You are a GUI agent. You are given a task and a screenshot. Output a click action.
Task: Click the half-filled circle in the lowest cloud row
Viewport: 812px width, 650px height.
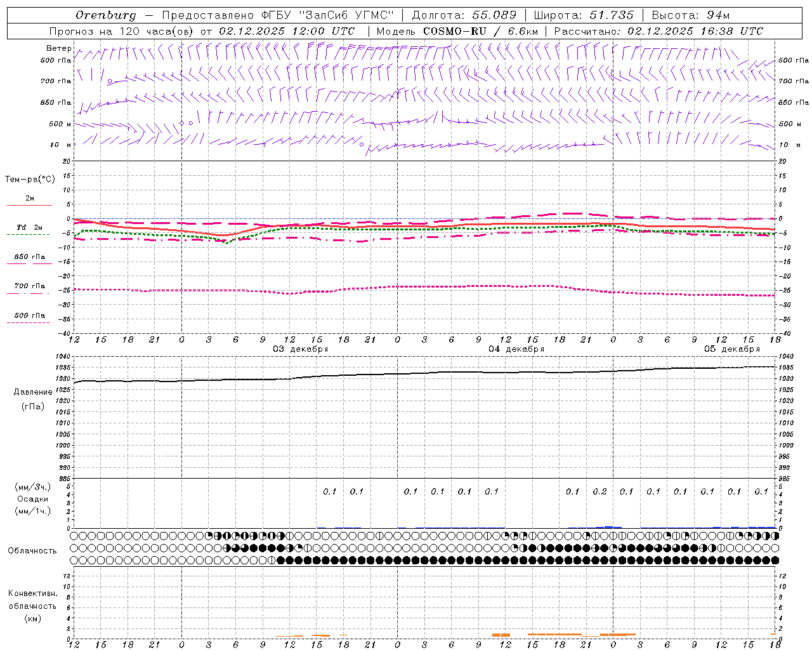coord(272,560)
